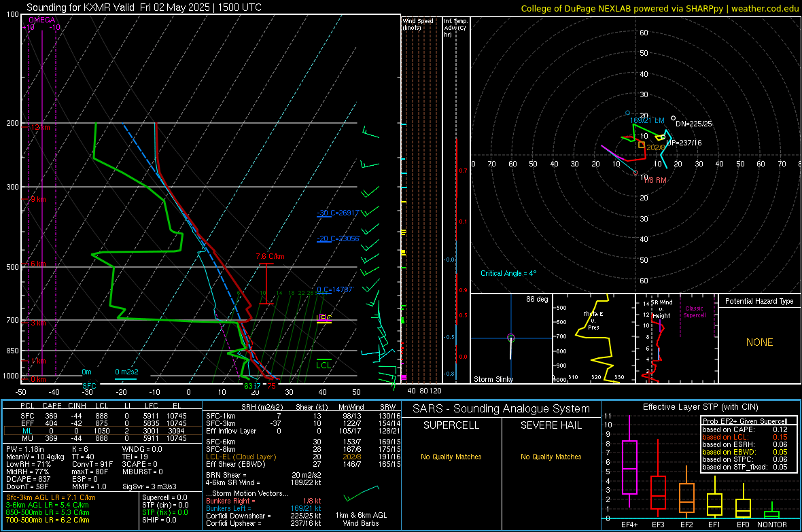Image resolution: width=802 pixels, height=532 pixels.
Task: Click the 'Supercell = 0.0' composite value
Action: (164, 497)
